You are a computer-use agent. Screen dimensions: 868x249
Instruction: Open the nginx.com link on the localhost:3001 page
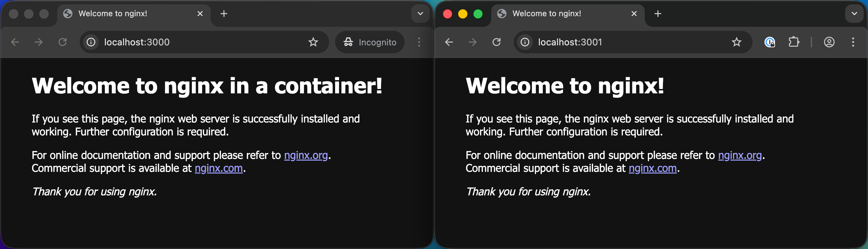653,168
